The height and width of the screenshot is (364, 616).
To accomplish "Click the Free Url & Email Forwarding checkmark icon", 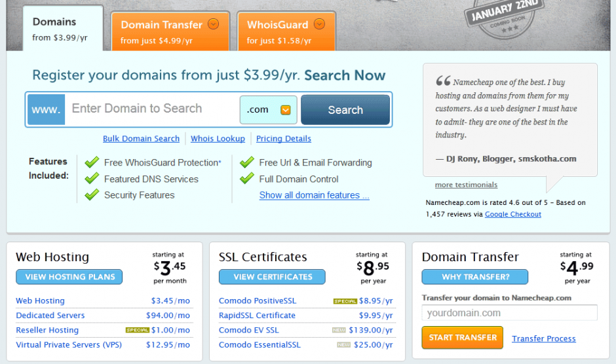I will tap(247, 162).
